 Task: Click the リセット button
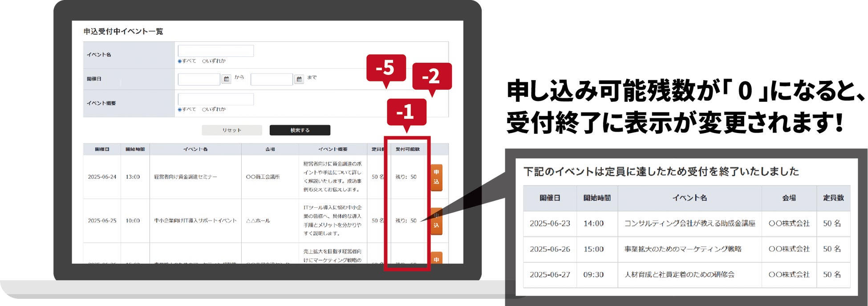[232, 130]
